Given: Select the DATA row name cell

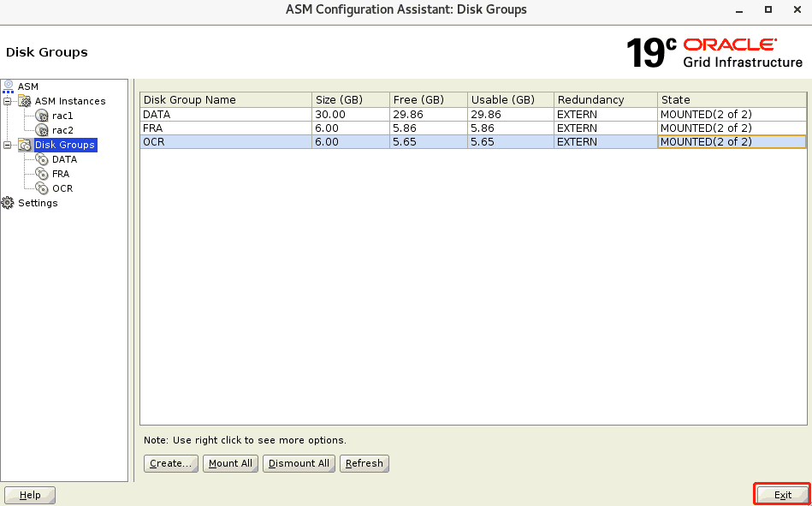Looking at the screenshot, I should pos(226,114).
